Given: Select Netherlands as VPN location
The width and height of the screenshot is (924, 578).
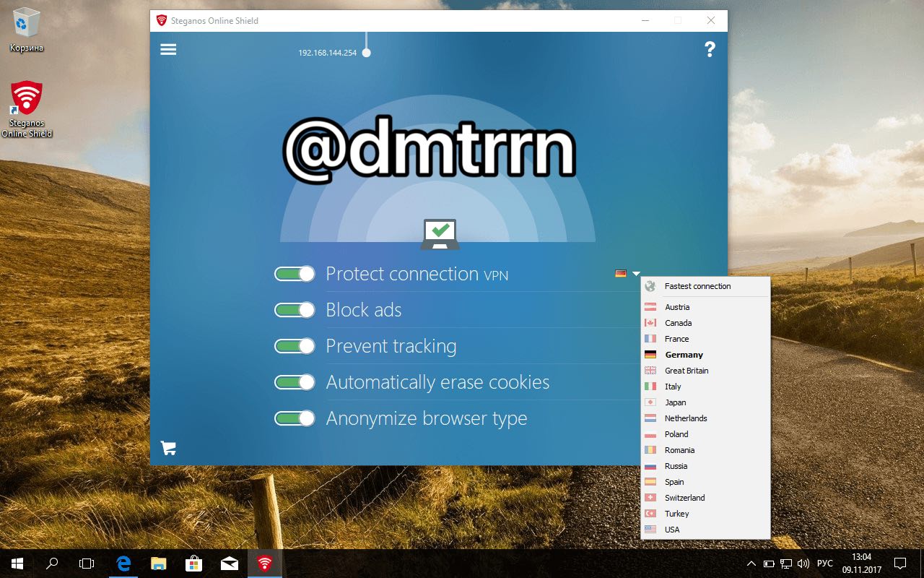Looking at the screenshot, I should pos(705,418).
